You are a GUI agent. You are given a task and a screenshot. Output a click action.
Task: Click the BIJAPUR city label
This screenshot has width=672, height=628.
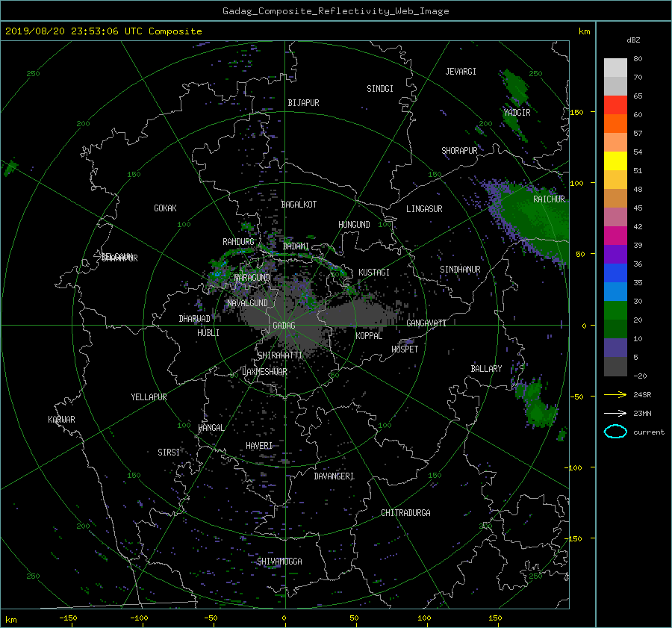click(303, 103)
